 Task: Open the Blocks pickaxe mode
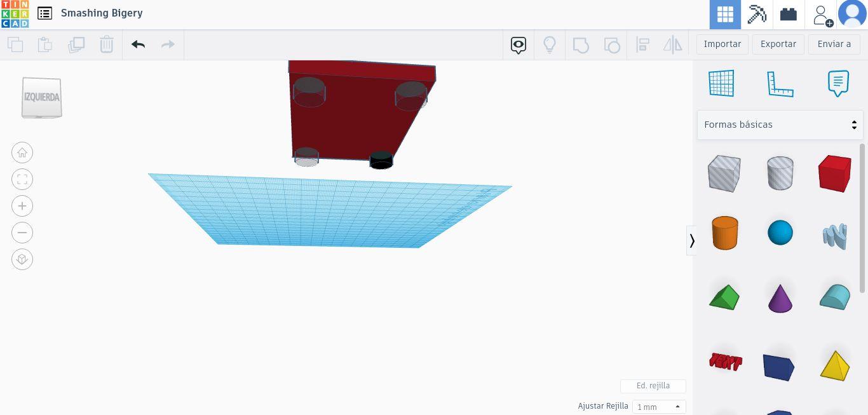pos(757,14)
